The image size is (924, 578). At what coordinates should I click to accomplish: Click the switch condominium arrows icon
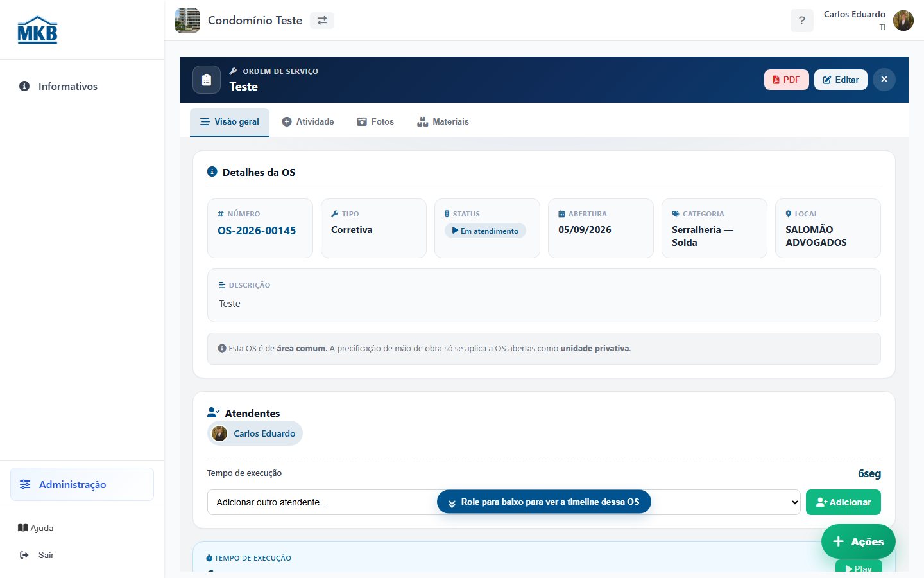[322, 21]
